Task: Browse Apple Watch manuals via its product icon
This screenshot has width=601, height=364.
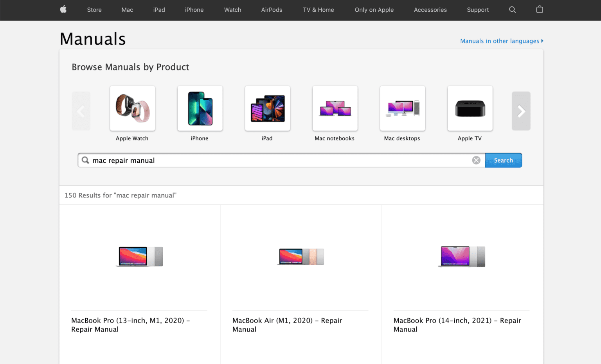Action: pyautogui.click(x=132, y=108)
